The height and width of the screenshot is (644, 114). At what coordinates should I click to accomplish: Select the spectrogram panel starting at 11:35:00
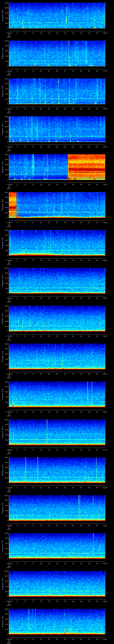(x=57, y=243)
